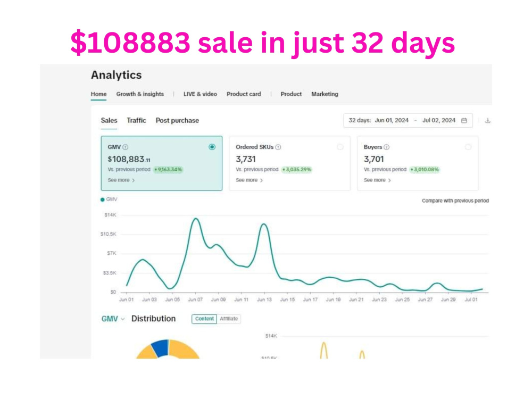Click the GMV value $108,883.11
The height and width of the screenshot is (399, 532).
pos(129,159)
